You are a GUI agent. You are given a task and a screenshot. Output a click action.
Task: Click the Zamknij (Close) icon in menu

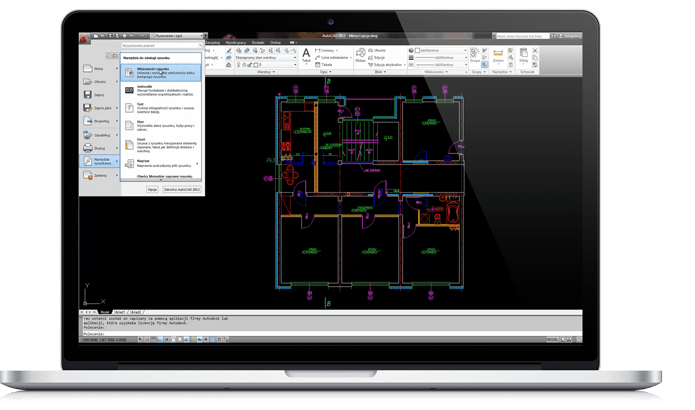pos(88,176)
